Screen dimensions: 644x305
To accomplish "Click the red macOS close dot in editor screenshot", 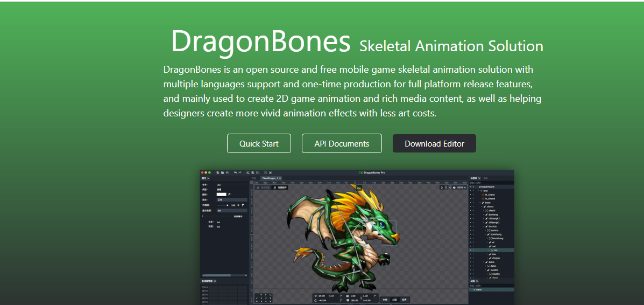I will pos(202,172).
